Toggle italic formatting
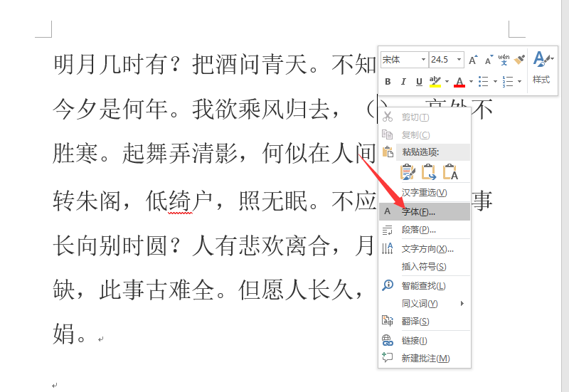Viewport: 569px width, 392px height. pyautogui.click(x=403, y=82)
